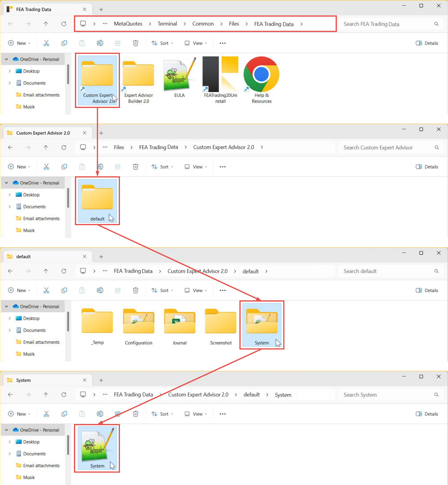Click Cut icon in Custom Expert Advisor window

click(x=46, y=167)
